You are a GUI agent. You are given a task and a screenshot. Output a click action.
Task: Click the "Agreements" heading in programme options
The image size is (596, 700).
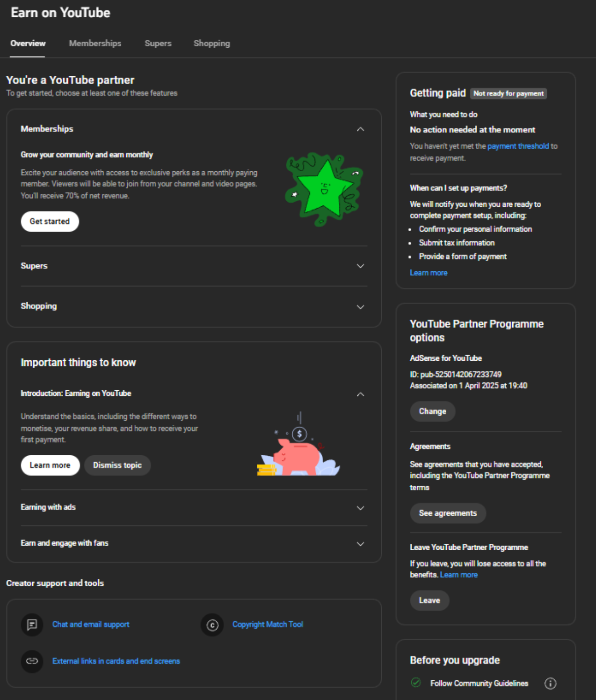430,446
